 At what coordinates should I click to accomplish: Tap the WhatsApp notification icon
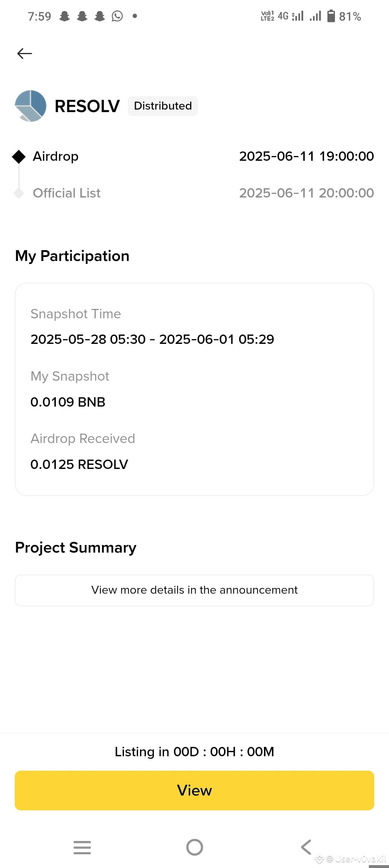[117, 16]
